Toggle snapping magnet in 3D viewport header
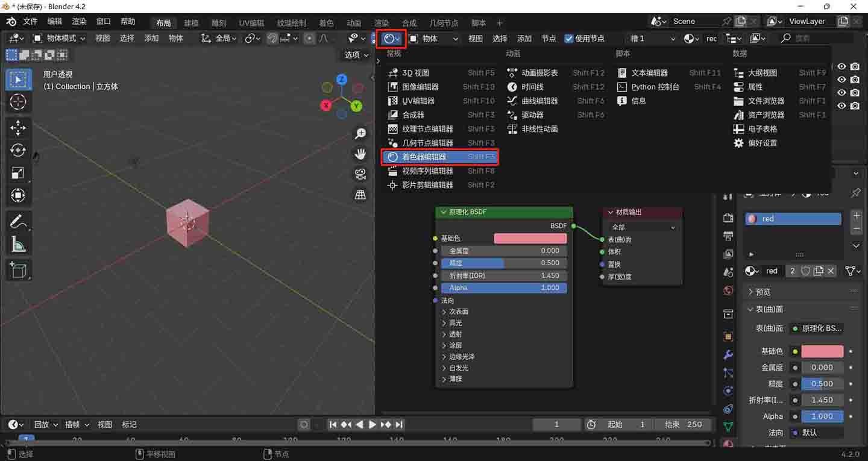868x461 pixels. 272,38
